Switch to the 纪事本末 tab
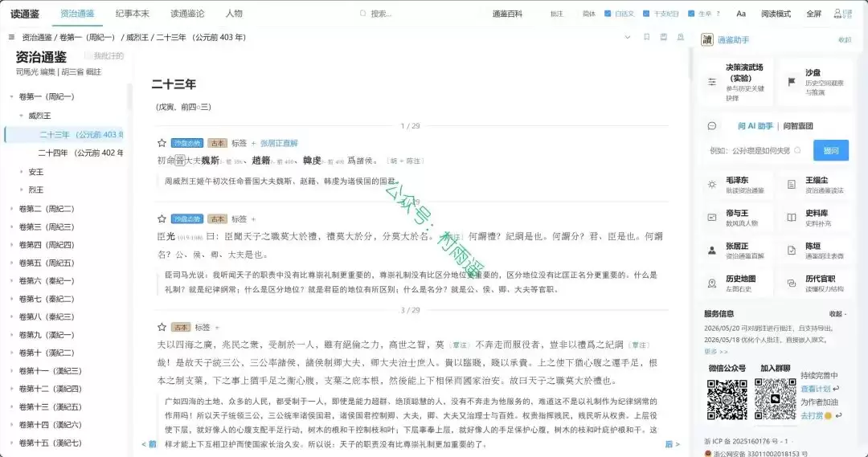The image size is (868, 457). tap(133, 14)
